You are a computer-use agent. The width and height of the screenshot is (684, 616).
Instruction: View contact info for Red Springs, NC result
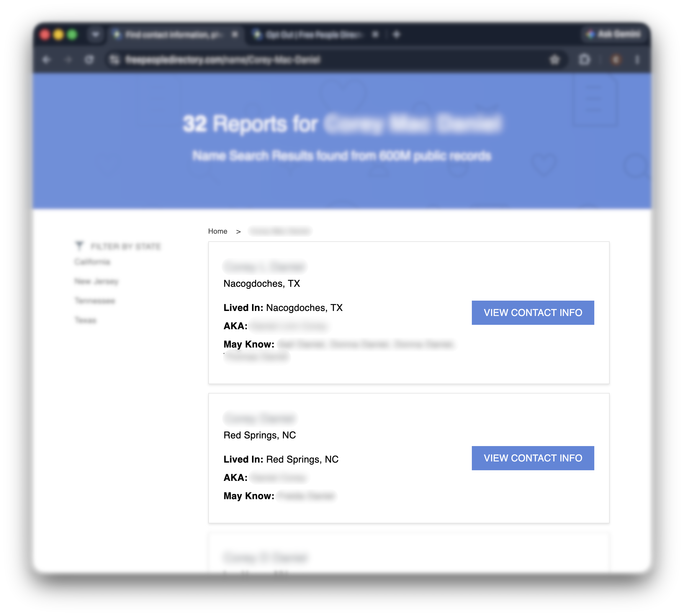[533, 458]
